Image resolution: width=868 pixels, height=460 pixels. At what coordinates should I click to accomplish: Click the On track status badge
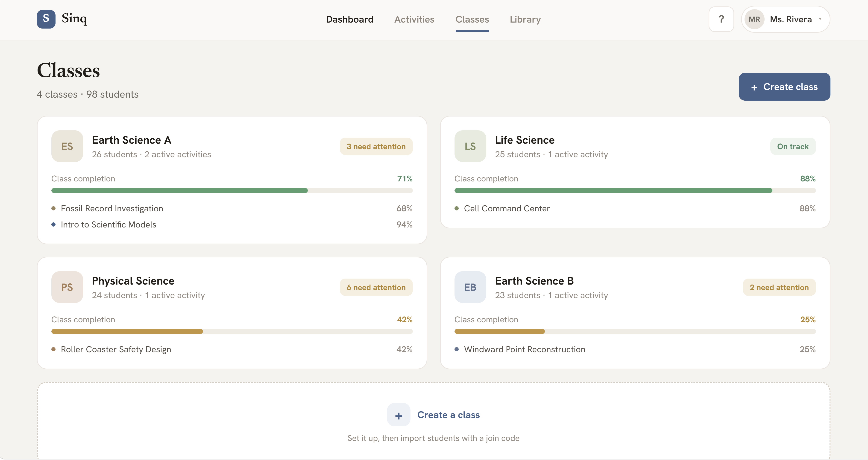[x=792, y=146]
